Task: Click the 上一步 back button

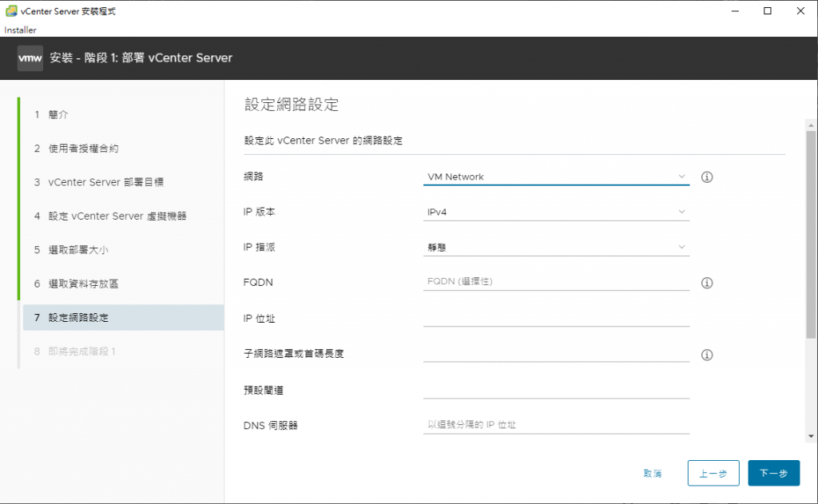Action: pos(713,473)
